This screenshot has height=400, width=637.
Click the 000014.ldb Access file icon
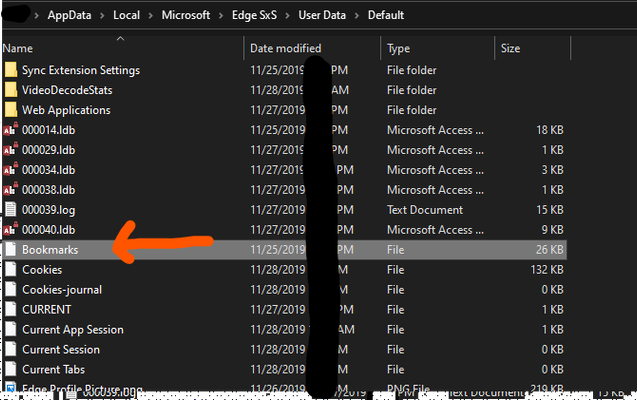pos(11,130)
